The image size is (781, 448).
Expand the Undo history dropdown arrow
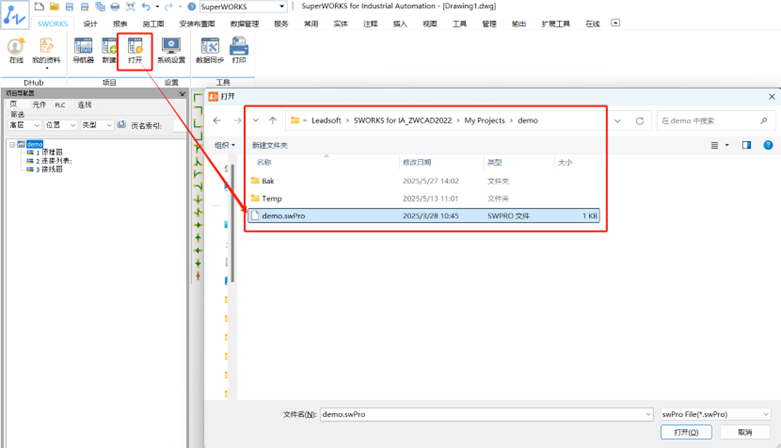coord(157,6)
